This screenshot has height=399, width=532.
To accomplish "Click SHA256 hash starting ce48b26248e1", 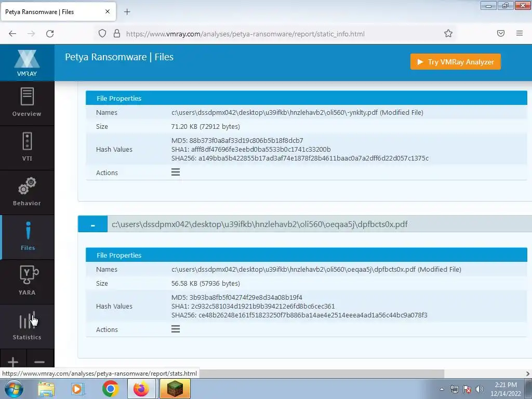I will pos(313,315).
